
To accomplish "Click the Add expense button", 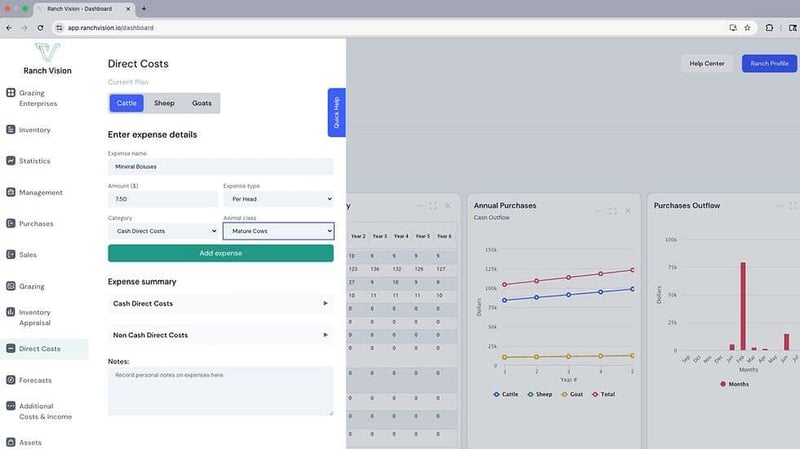I will (220, 253).
